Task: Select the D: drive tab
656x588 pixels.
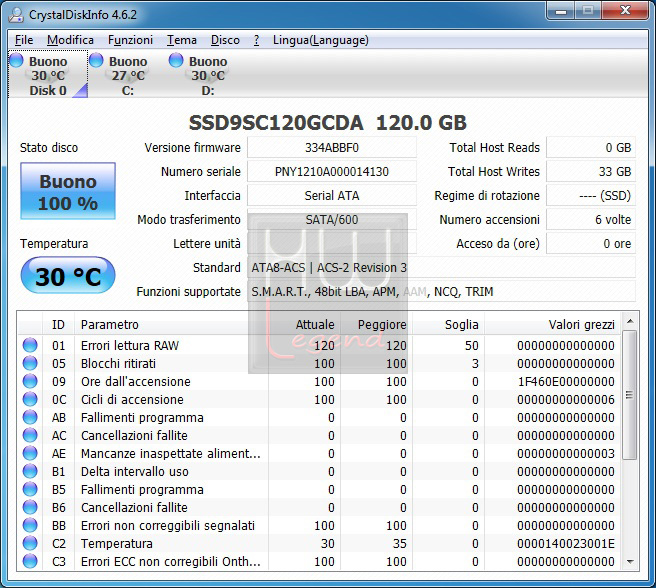Action: click(208, 74)
